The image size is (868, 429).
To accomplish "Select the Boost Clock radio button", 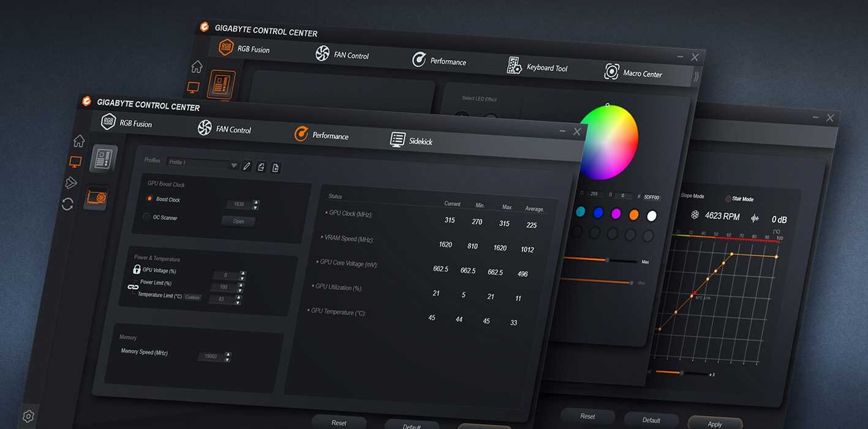I will (149, 199).
